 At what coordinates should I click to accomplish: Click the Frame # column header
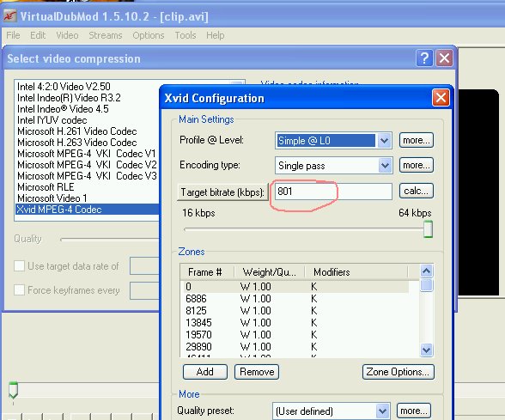[207, 272]
